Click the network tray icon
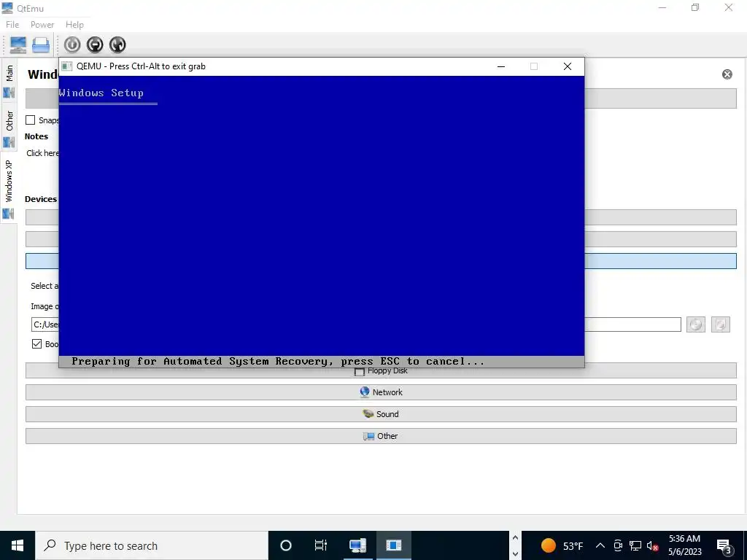Screen dimensions: 747x560 635,545
